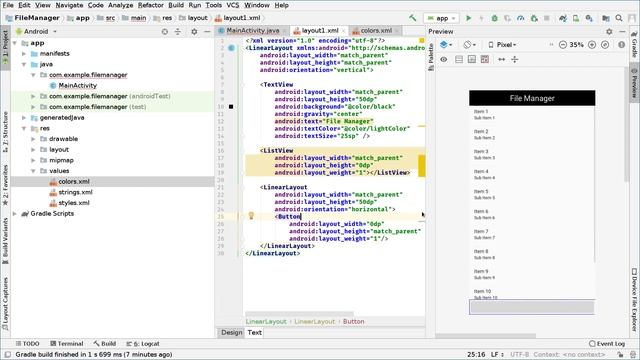Image resolution: width=640 pixels, height=360 pixels.
Task: Open AVD Manager device icon
Action: tap(576, 18)
